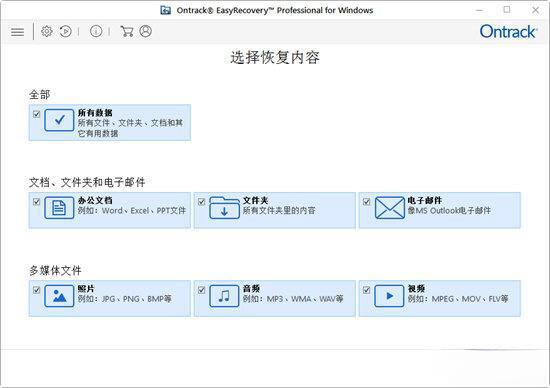Open the hamburger menu
The height and width of the screenshot is (388, 550).
coord(18,32)
